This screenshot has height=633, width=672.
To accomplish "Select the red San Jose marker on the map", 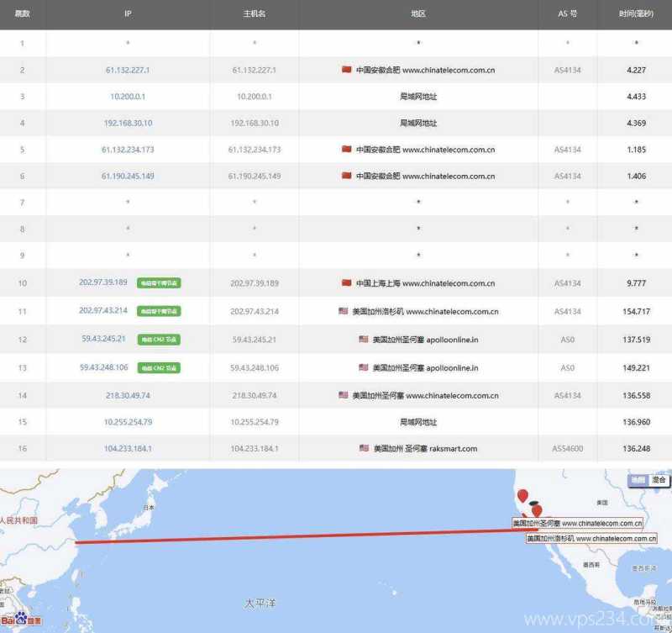I will tap(535, 510).
